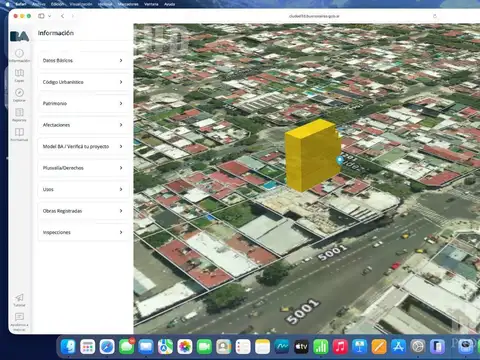Expand the Obras Registradas section

tap(83, 211)
